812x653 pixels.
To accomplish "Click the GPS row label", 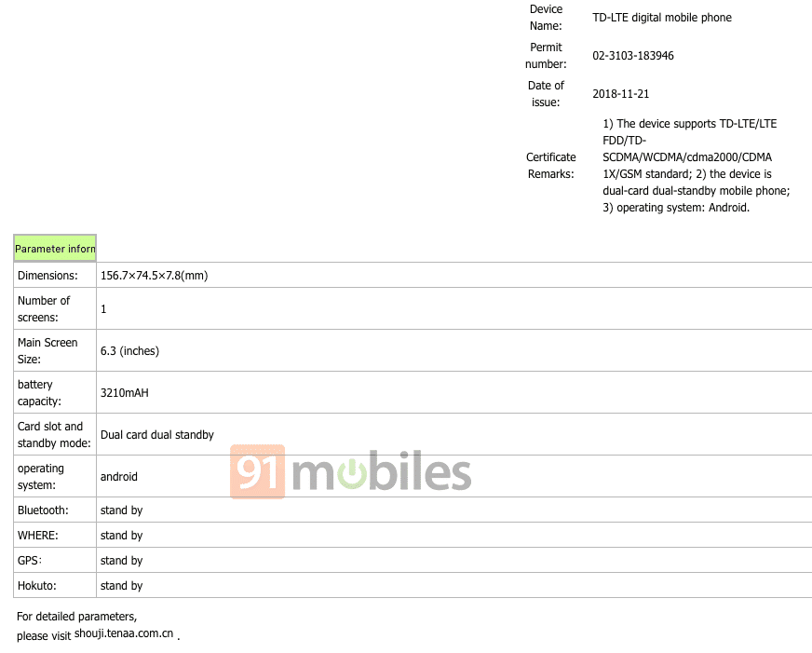I will (x=30, y=560).
